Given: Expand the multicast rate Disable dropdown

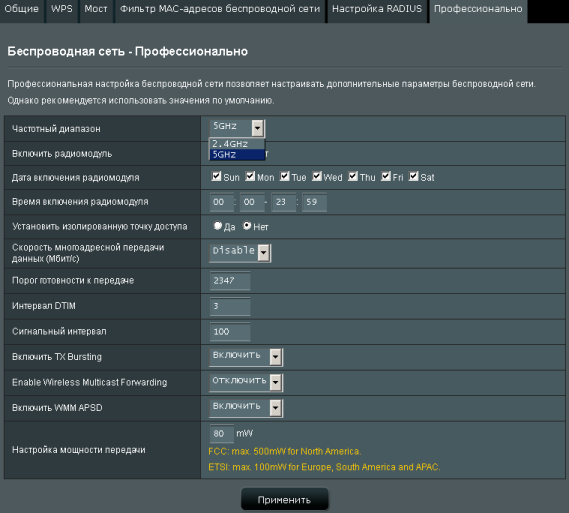Looking at the screenshot, I should [264, 253].
